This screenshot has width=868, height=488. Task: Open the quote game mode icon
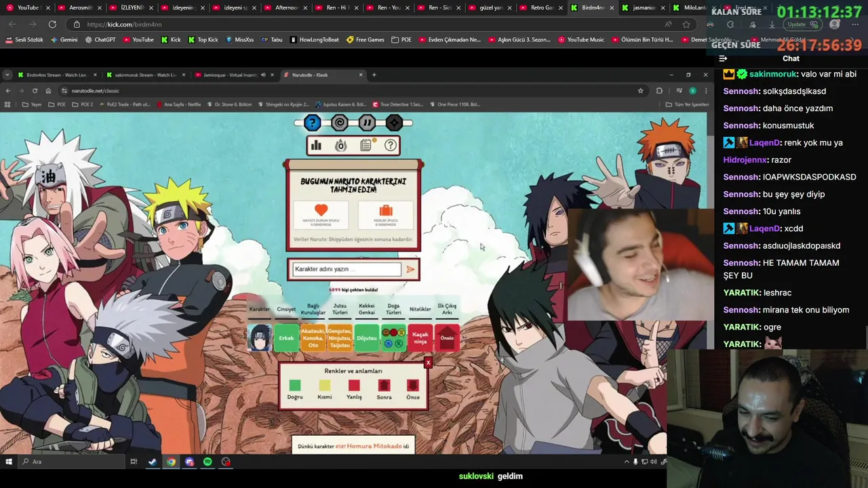tap(367, 123)
